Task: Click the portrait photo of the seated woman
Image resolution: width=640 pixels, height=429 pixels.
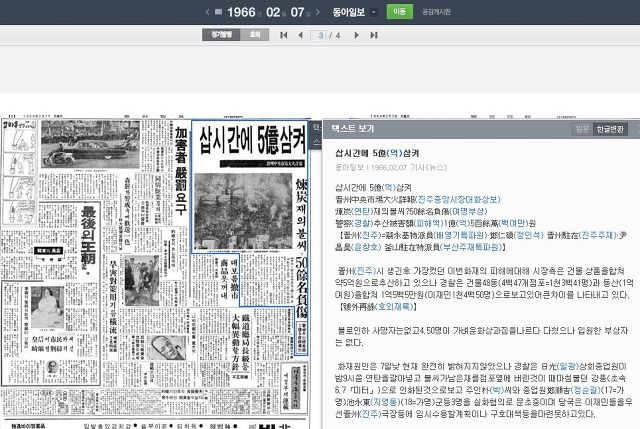Action: coord(48,307)
